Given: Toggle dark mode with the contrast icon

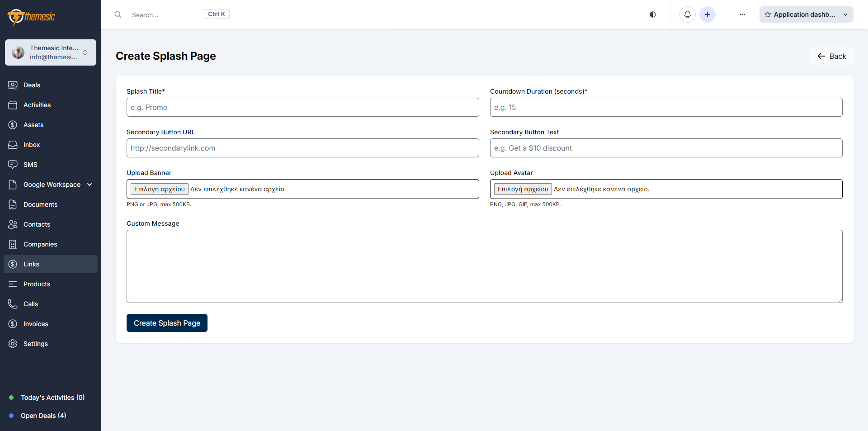Looking at the screenshot, I should (x=652, y=14).
